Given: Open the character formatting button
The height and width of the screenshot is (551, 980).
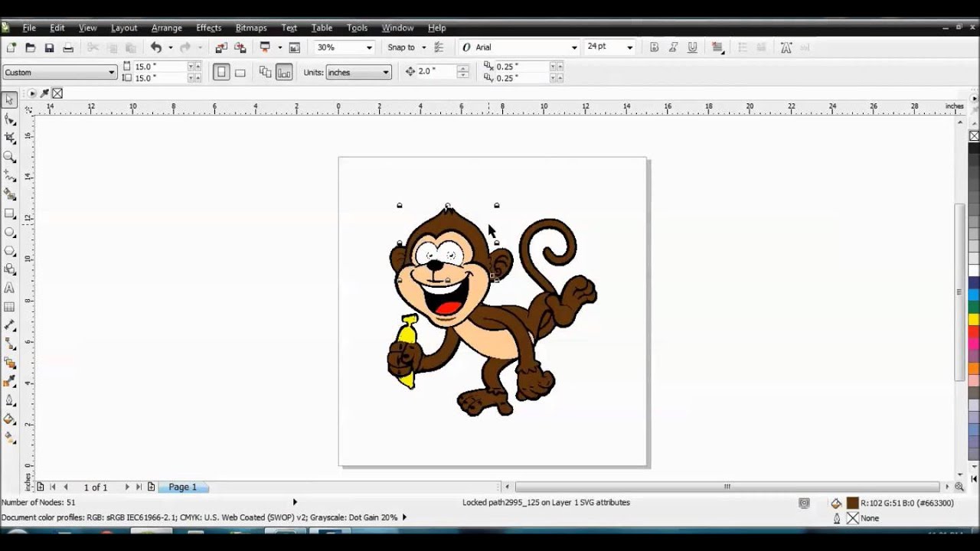Looking at the screenshot, I should coord(786,47).
